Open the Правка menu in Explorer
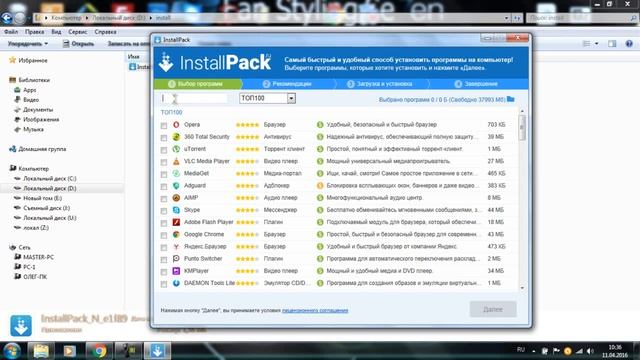 point(34,32)
